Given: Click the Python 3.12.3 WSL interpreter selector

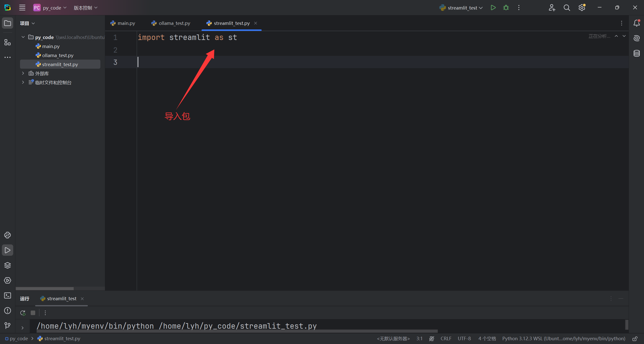Looking at the screenshot, I should pos(563,339).
